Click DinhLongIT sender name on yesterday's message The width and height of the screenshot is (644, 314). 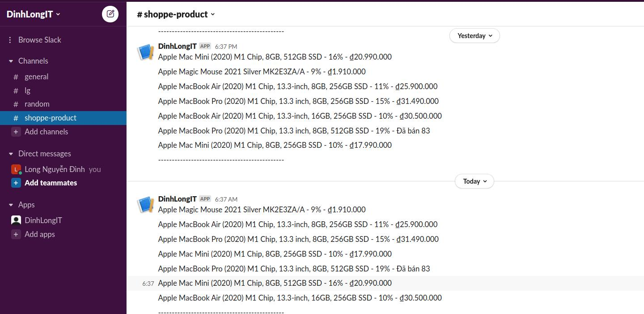pos(177,46)
